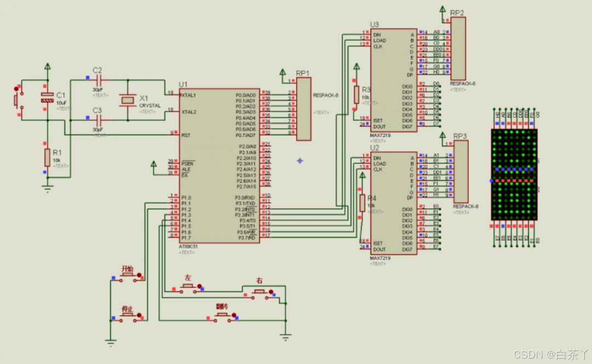Click the RESPACK-8 label beside RP1
The image size is (592, 364).
point(326,95)
